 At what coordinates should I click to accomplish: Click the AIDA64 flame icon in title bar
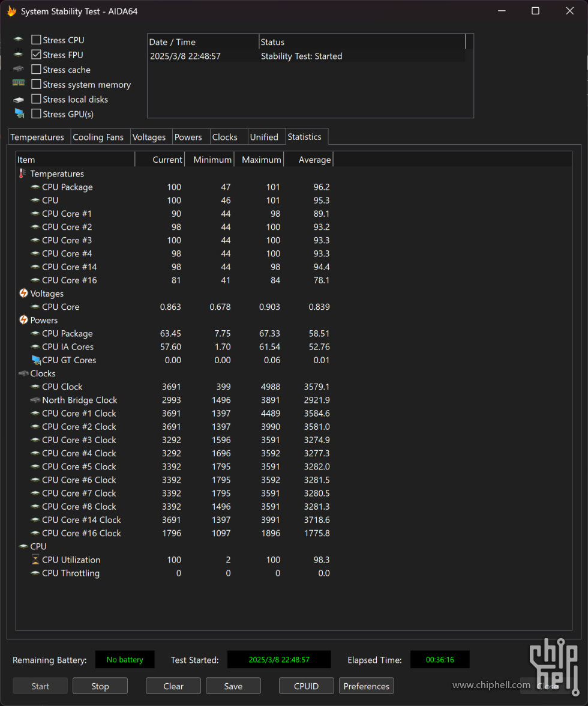point(11,11)
